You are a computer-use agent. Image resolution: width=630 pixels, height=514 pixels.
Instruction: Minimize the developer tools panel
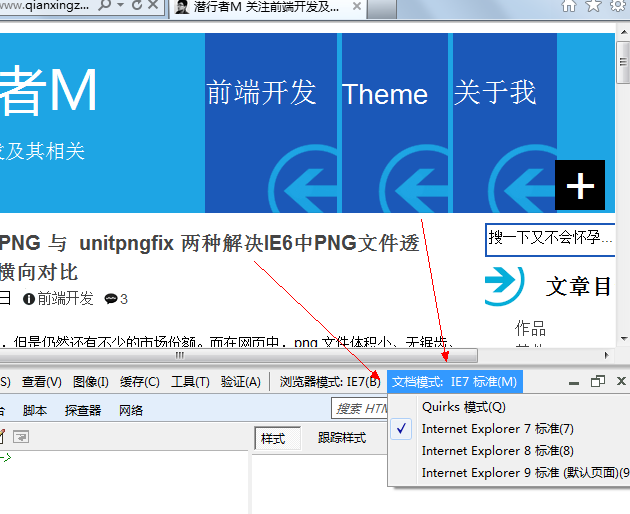point(574,382)
